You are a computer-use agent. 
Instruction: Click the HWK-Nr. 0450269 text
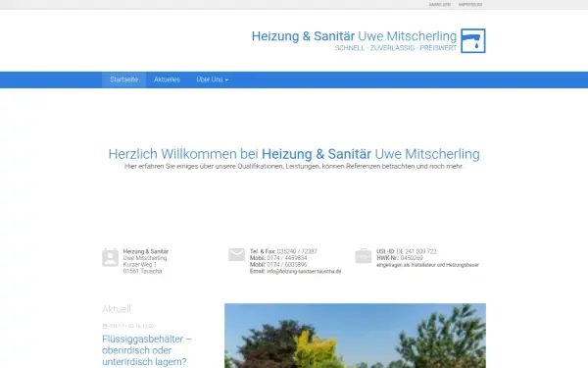(400, 258)
